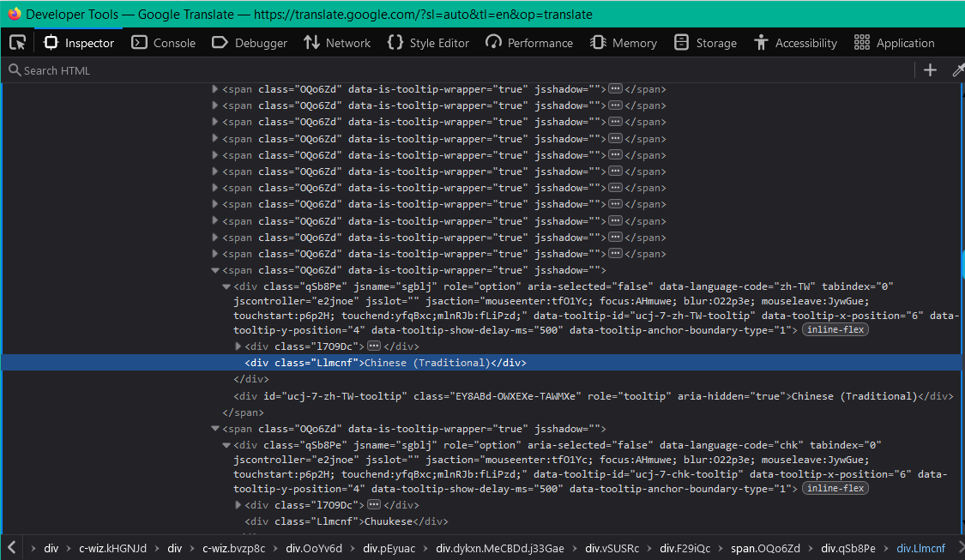This screenshot has width=965, height=560.
Task: Open the Debugger tab
Action: click(250, 43)
